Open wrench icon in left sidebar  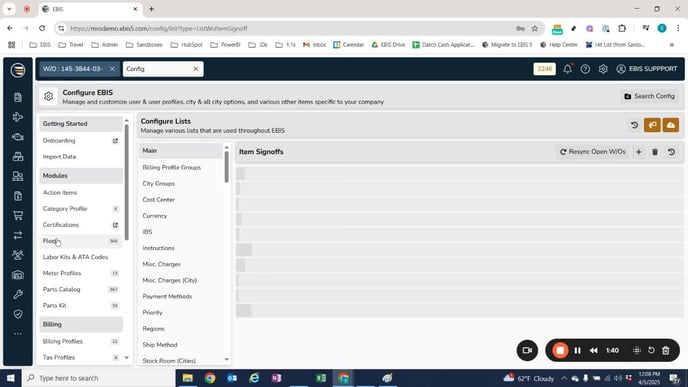(x=18, y=294)
